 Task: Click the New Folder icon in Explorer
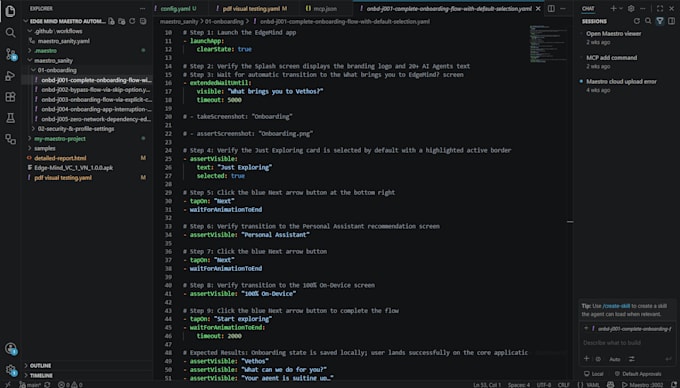122,21
